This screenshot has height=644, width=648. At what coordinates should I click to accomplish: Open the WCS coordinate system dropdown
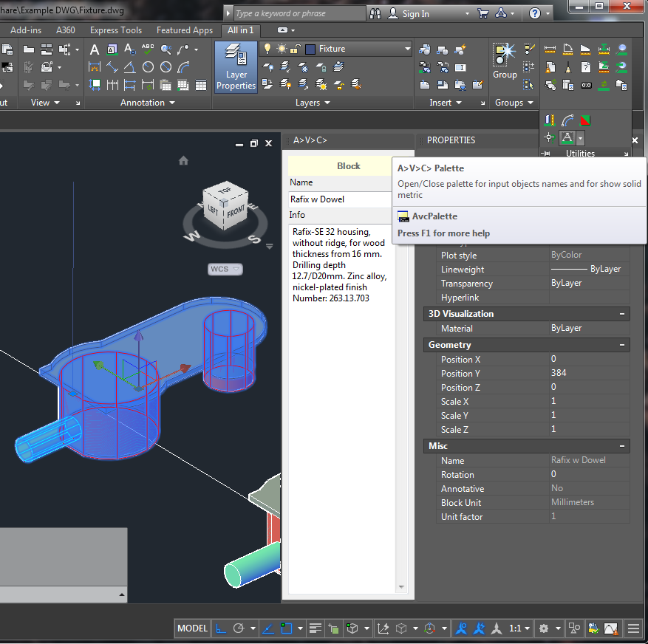pos(225,269)
